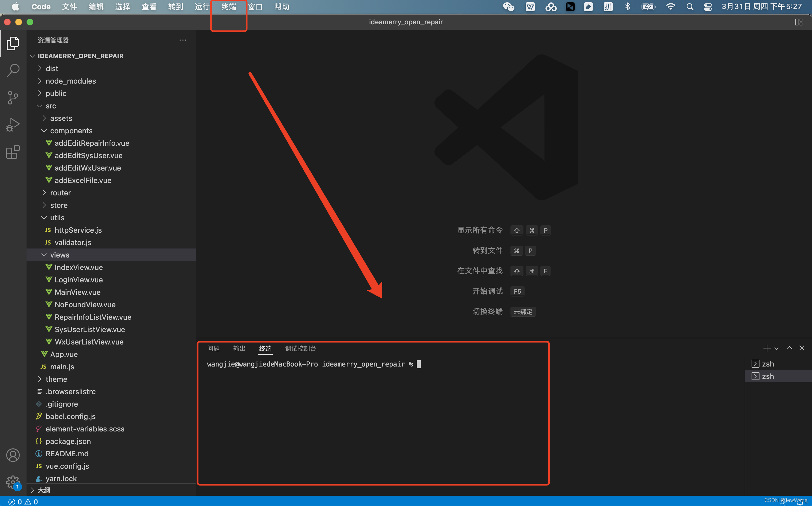
Task: Expand the store folder
Action: coord(111,205)
